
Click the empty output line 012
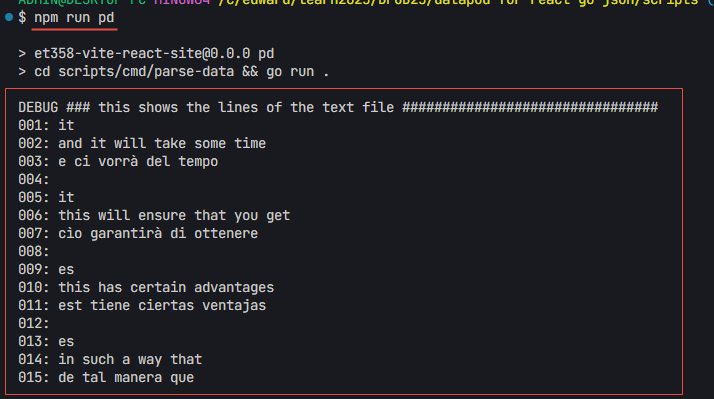(x=34, y=323)
